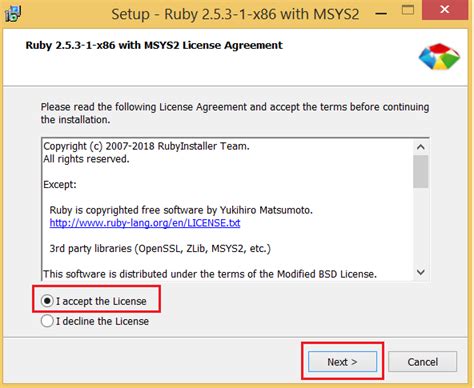Click the "All rights reserved." line
The image size is (474, 388).
(86, 159)
